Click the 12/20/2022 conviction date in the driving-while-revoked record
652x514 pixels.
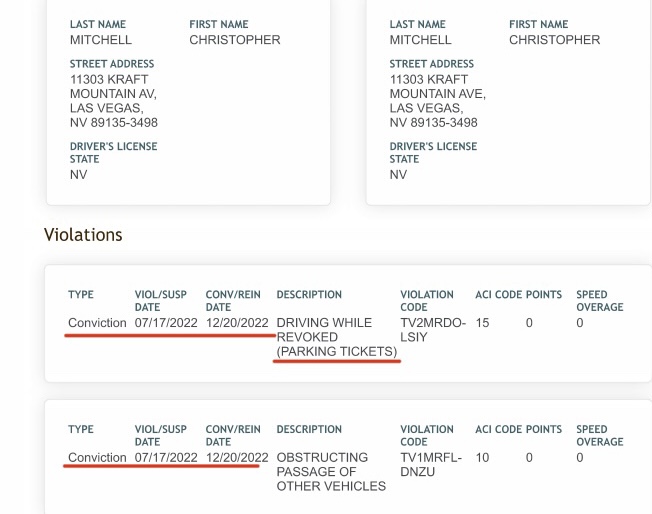(237, 323)
